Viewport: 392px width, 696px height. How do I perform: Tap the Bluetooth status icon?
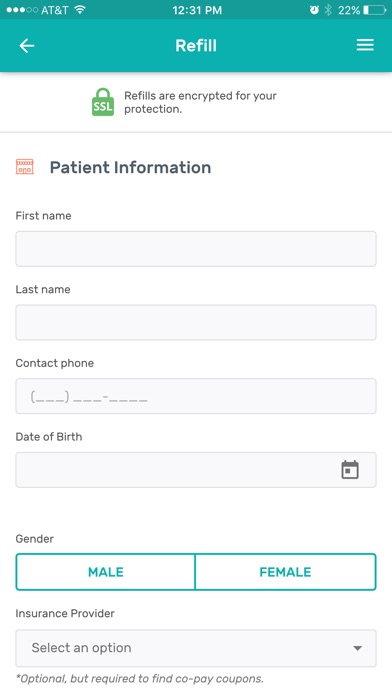(328, 10)
